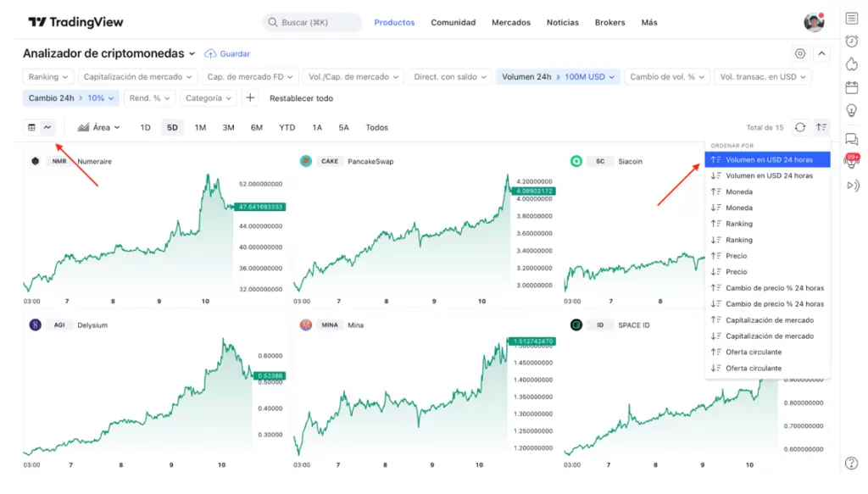This screenshot has width=868, height=494.
Task: Open the Mercados nav link
Action: click(511, 22)
